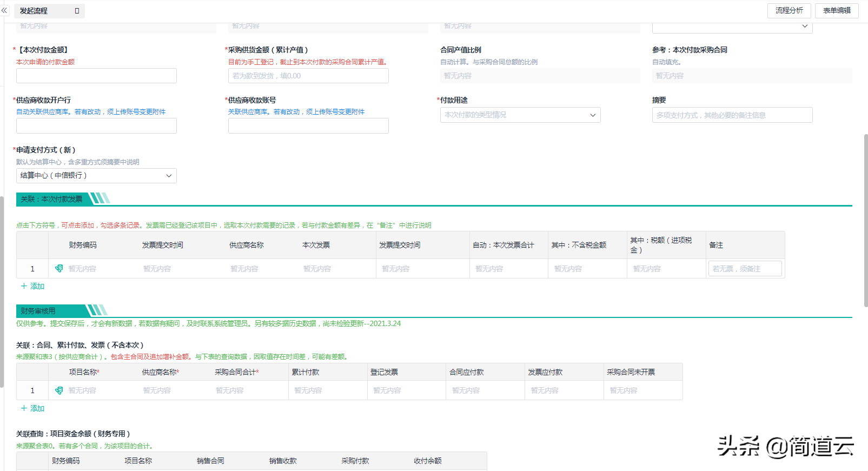This screenshot has width=868, height=471.
Task: Open the partially visible dropdown at top right
Action: [x=732, y=27]
